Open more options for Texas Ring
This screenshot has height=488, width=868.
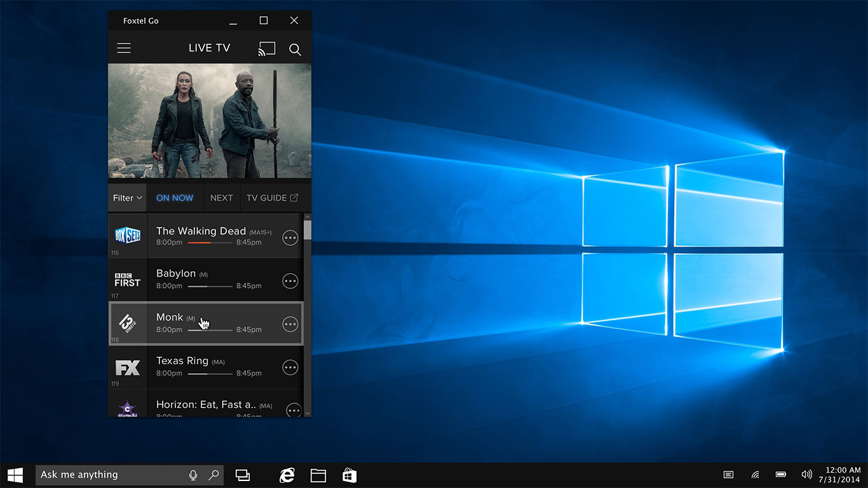290,368
